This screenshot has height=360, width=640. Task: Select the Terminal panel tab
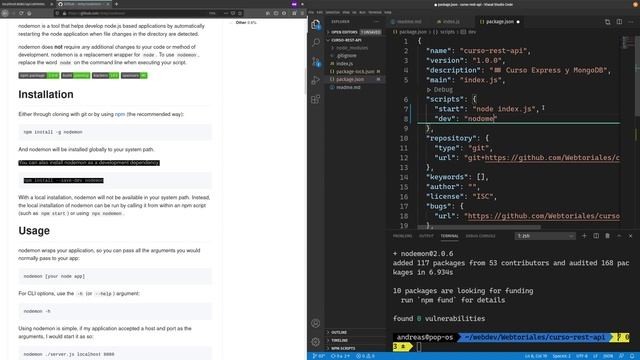pyautogui.click(x=449, y=236)
